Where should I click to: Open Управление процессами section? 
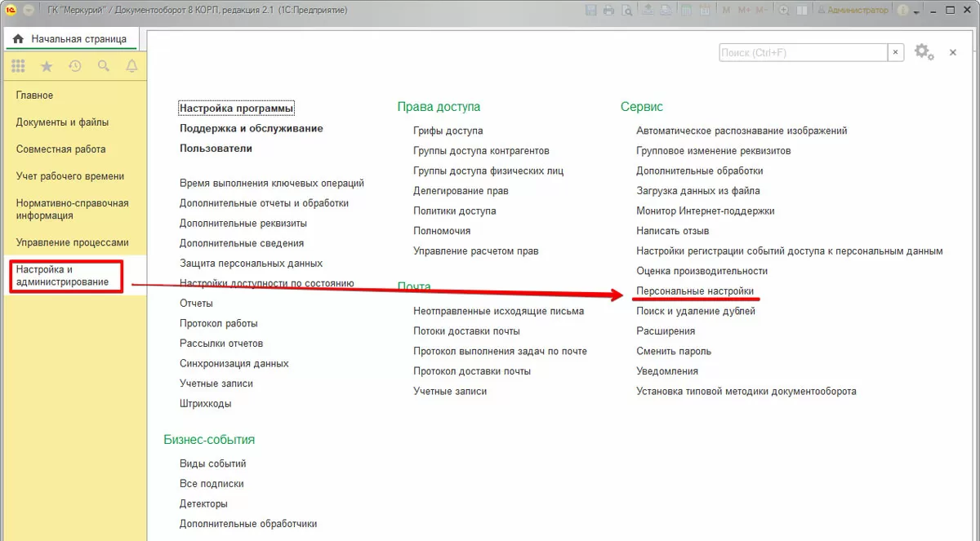tap(73, 242)
